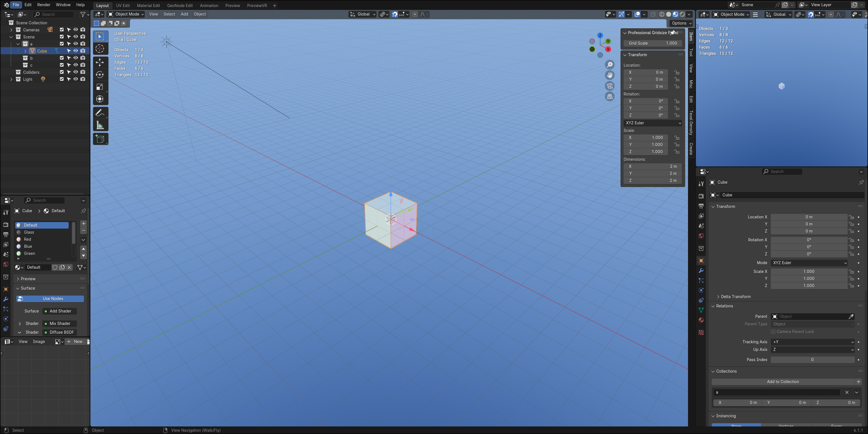Switch to the UV Edit workspace tab
Screen dimensions: 868x434
click(123, 5)
